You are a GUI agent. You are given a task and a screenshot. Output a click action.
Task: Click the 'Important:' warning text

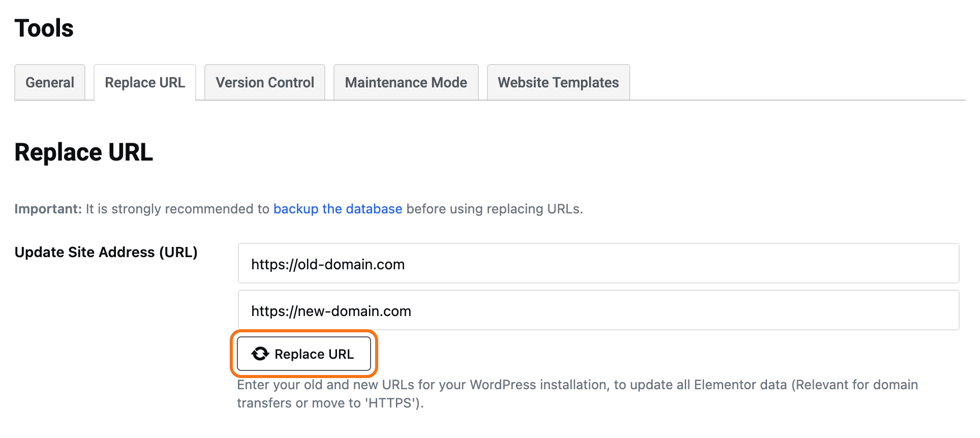point(48,209)
